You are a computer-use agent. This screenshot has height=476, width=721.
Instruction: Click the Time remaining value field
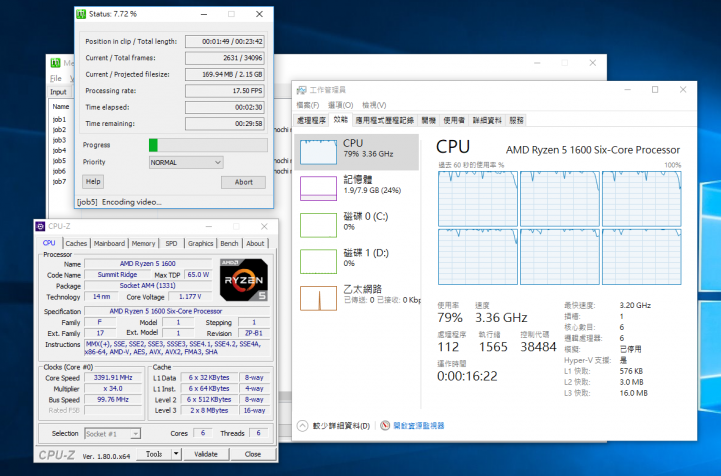point(225,124)
